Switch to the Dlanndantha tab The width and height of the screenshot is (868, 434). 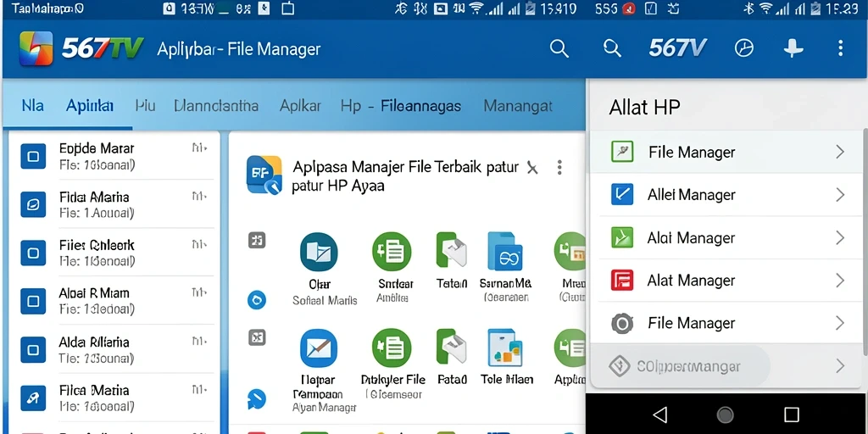tap(216, 105)
